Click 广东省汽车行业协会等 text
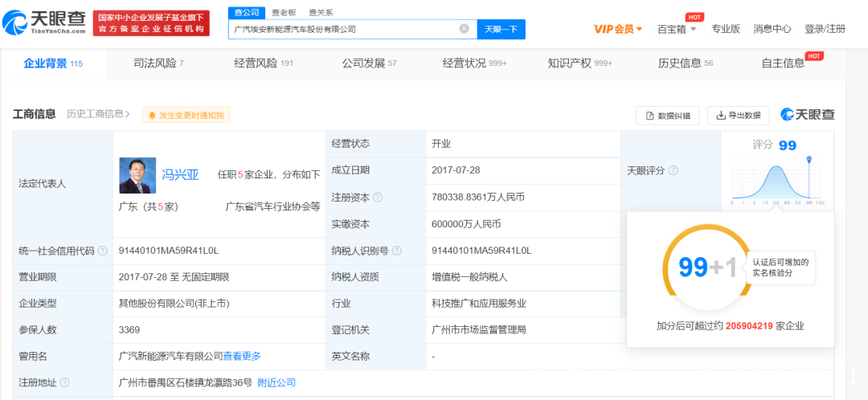 273,207
